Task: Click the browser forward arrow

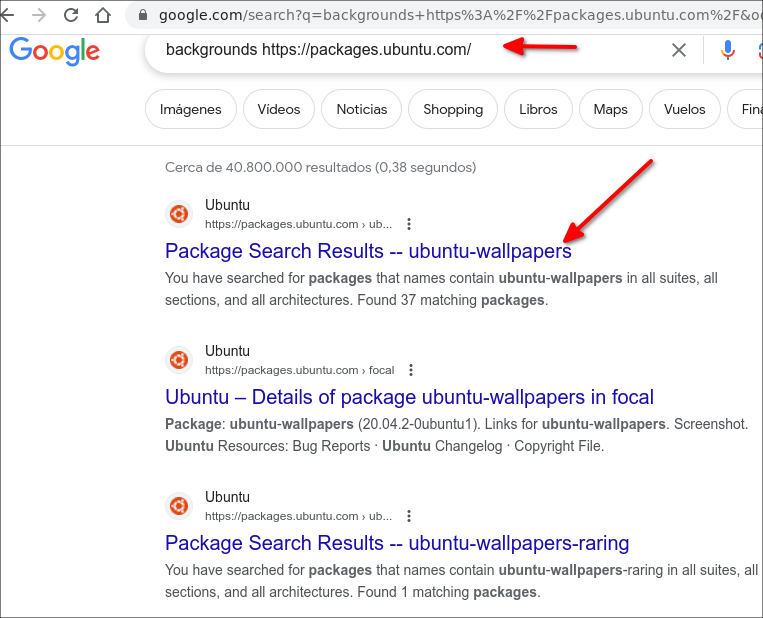Action: 38,15
